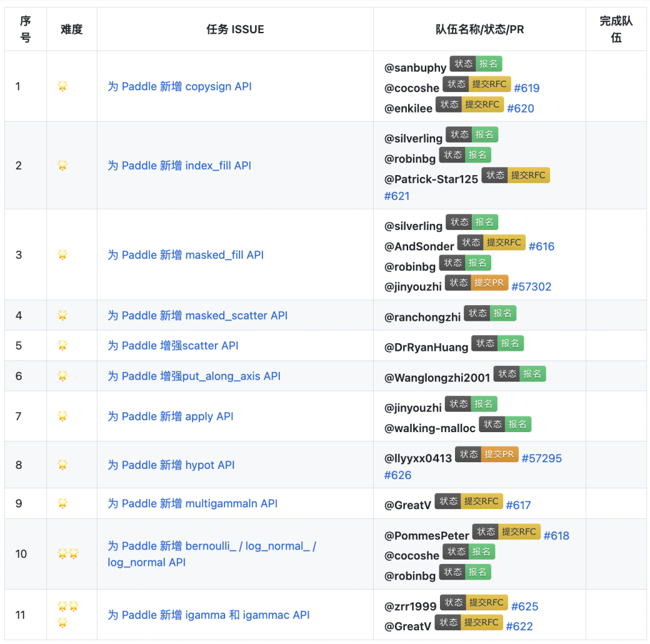Select the username @ranchongzhi
Viewport: 650px width, 644px height.
coord(422,317)
